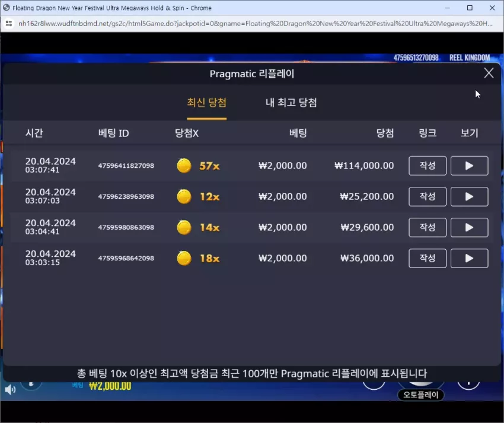Click the session number 47596513270098
Viewport: 504px width, 423px height.
(x=416, y=58)
